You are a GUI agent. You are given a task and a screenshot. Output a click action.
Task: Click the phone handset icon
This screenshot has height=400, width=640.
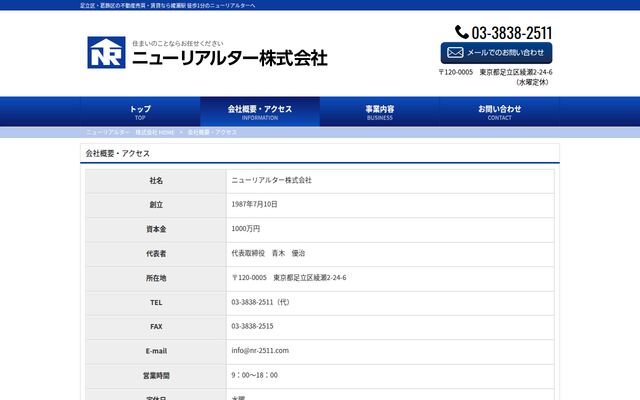(x=462, y=32)
